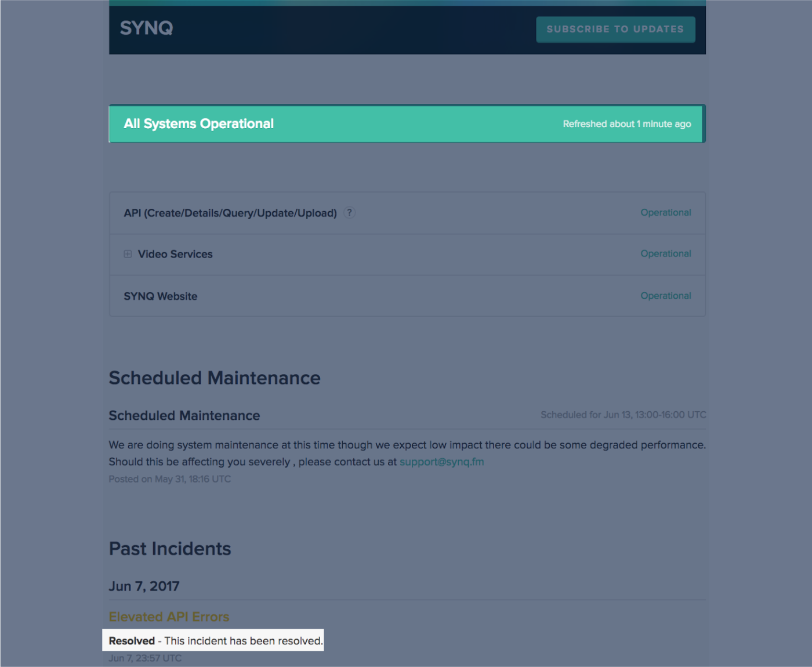812x667 pixels.
Task: Click the Operational label beside the API component
Action: pos(666,212)
